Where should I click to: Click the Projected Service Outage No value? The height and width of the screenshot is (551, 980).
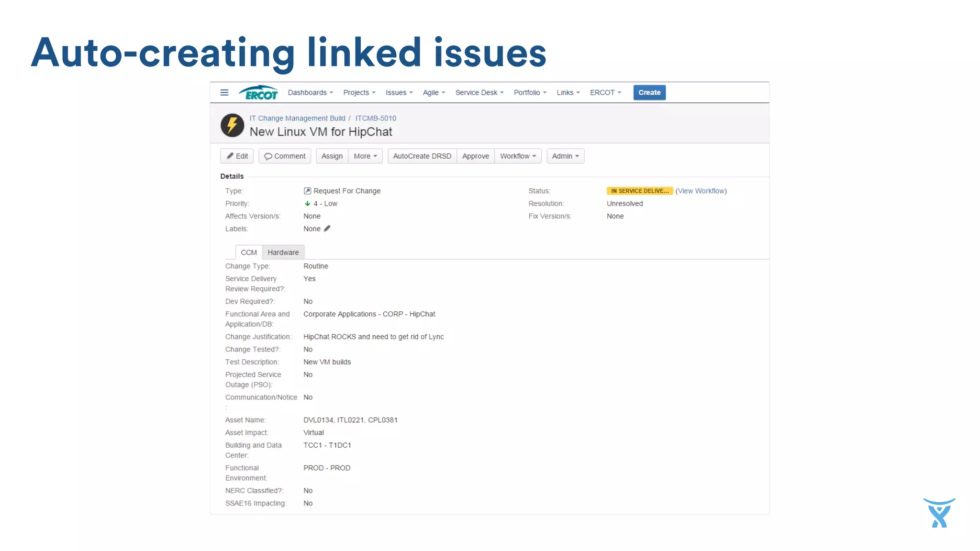point(308,375)
